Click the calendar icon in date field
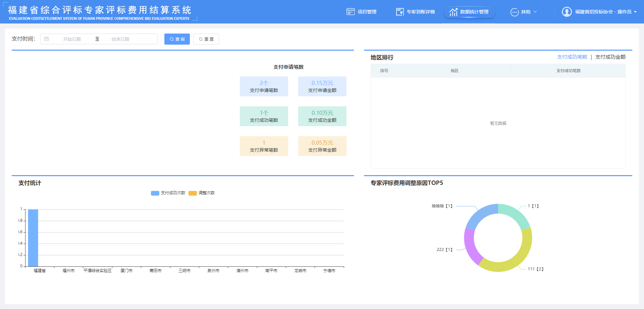 47,39
